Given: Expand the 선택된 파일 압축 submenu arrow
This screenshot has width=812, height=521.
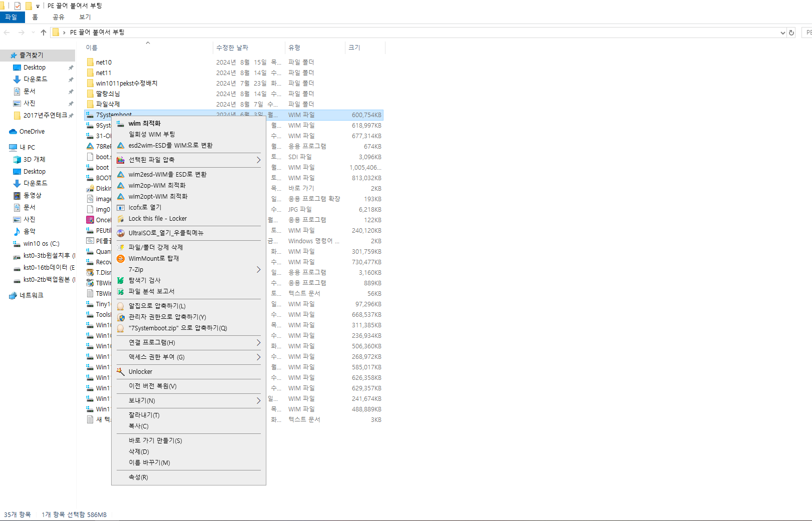Looking at the screenshot, I should 258,160.
